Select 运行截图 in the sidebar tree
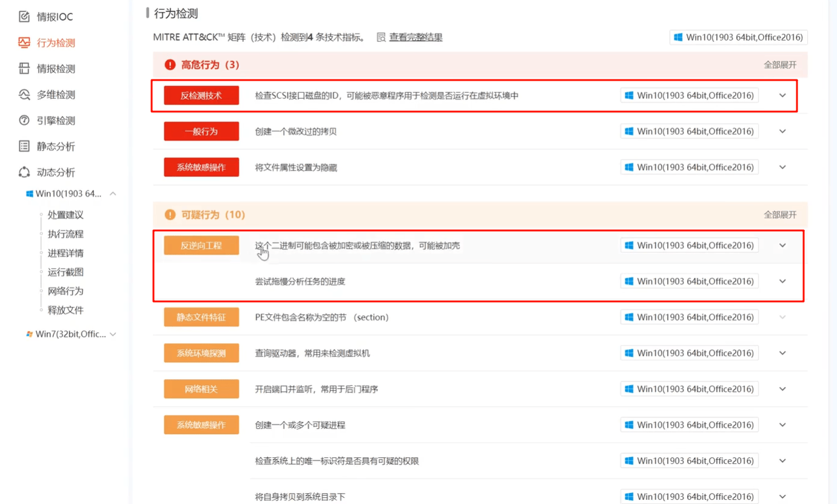 (66, 272)
